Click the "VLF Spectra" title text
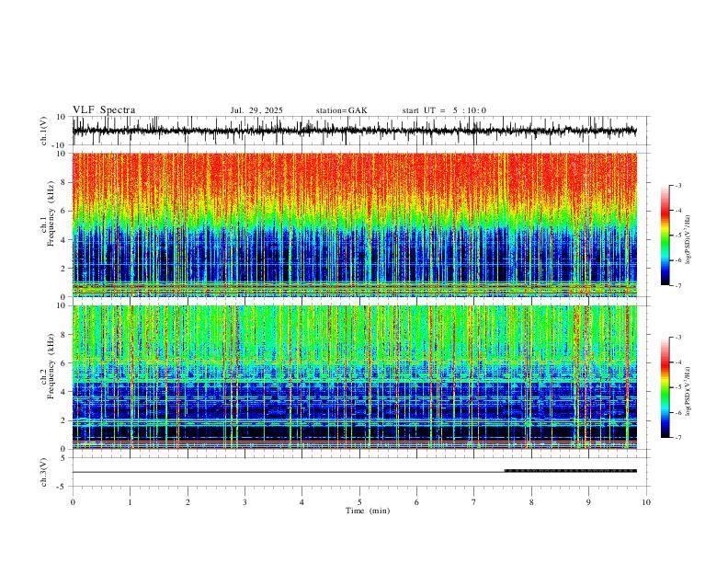The image size is (728, 563). tap(104, 110)
